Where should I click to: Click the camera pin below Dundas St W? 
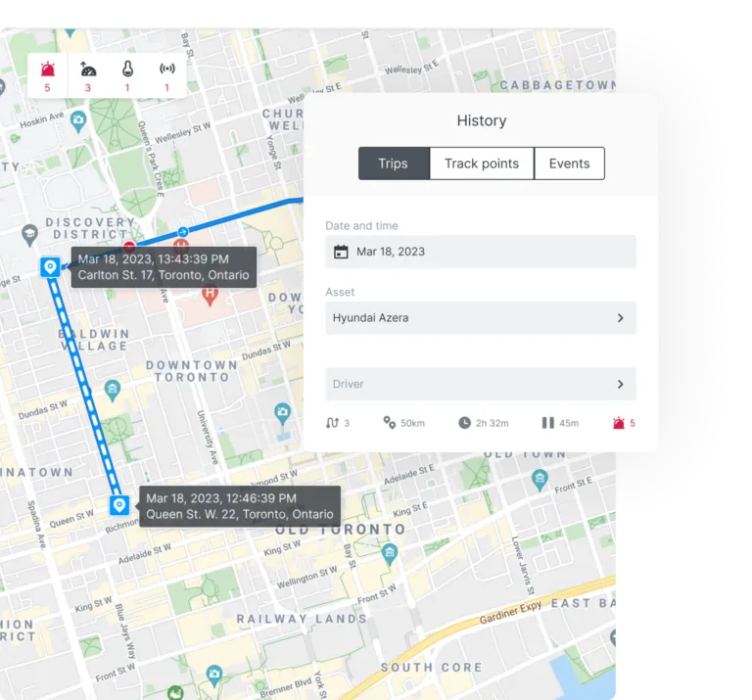pyautogui.click(x=282, y=413)
